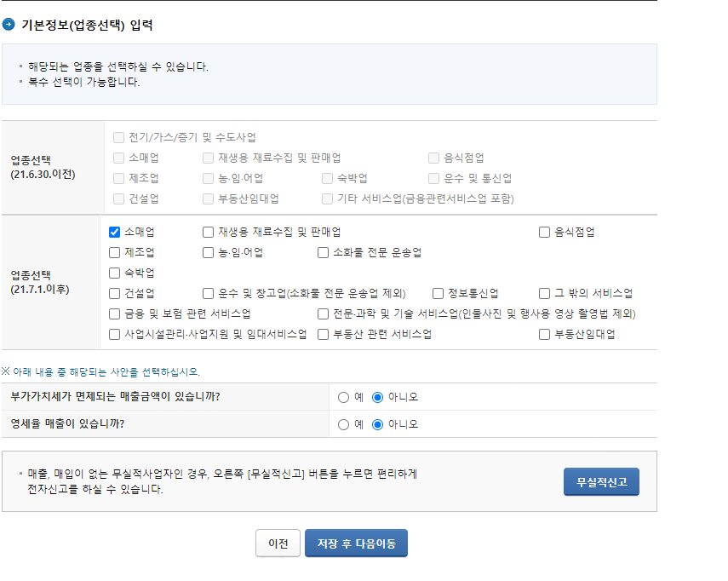The height and width of the screenshot is (581, 728).
Task: Check 금융 및 보험 관련 서비스업
Action: [115, 314]
